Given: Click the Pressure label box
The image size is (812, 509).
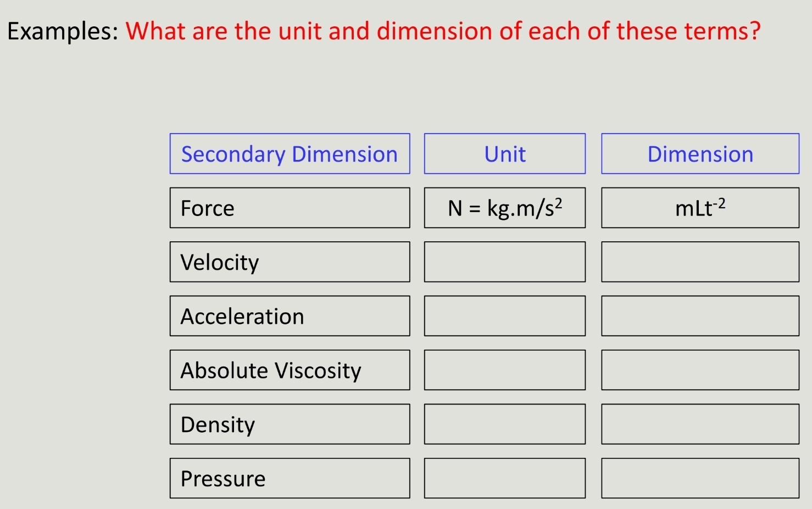Looking at the screenshot, I should (x=290, y=478).
